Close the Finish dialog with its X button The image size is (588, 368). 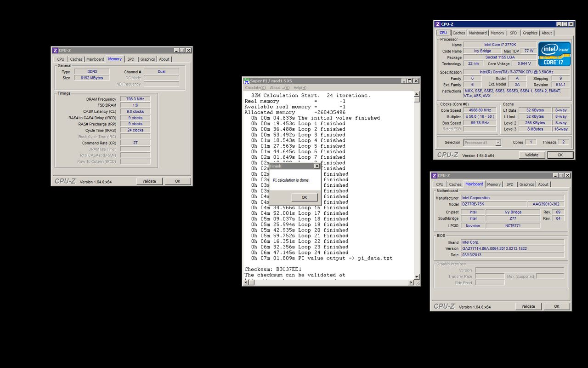click(x=317, y=166)
